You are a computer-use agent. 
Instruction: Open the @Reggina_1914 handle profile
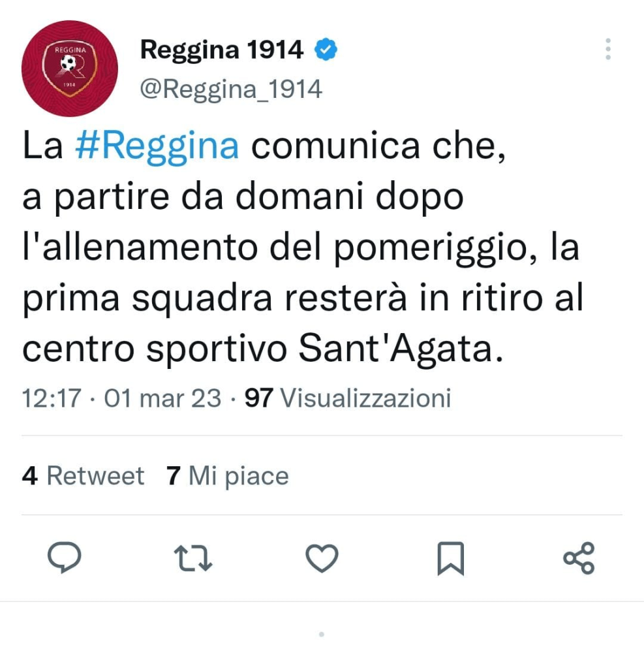pyautogui.click(x=231, y=89)
